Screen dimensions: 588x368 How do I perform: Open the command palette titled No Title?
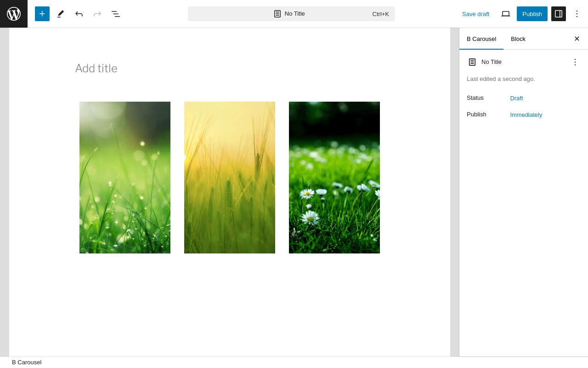291,14
